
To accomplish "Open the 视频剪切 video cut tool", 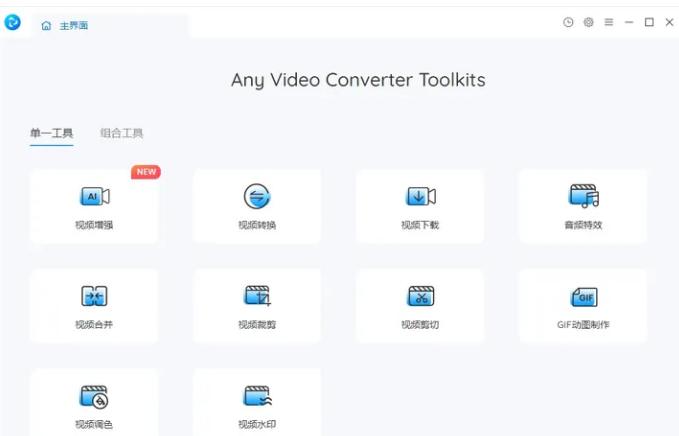I will (420, 306).
